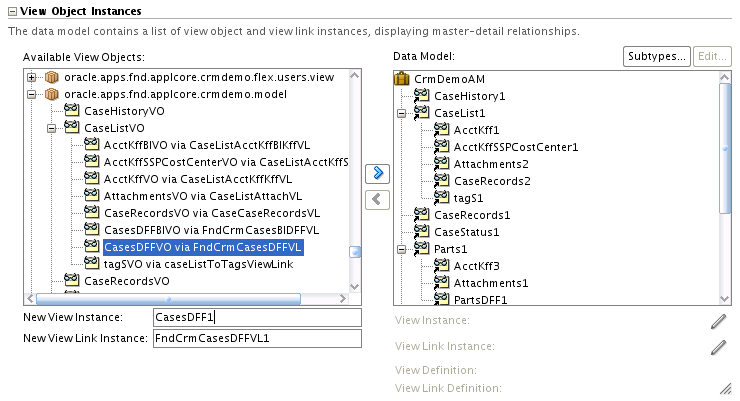Screen dimensions: 740x401
Task: Select CaseHistoryVO in Available View Objects
Action: tap(124, 111)
